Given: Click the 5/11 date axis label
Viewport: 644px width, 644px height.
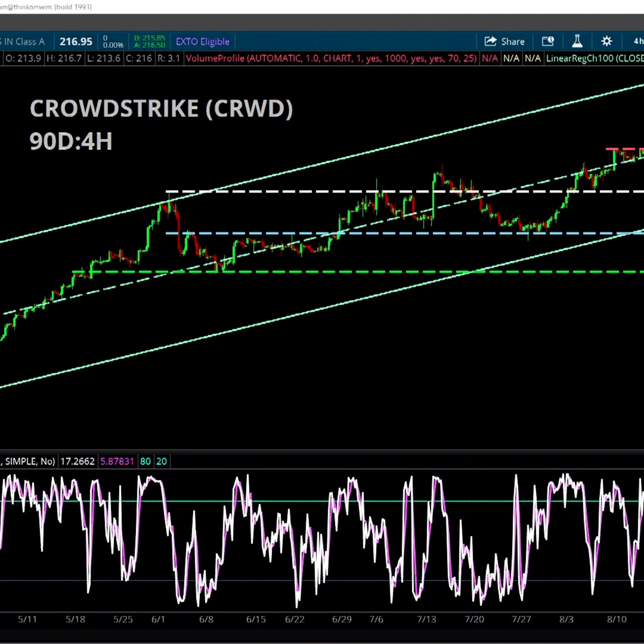Looking at the screenshot, I should click(27, 619).
